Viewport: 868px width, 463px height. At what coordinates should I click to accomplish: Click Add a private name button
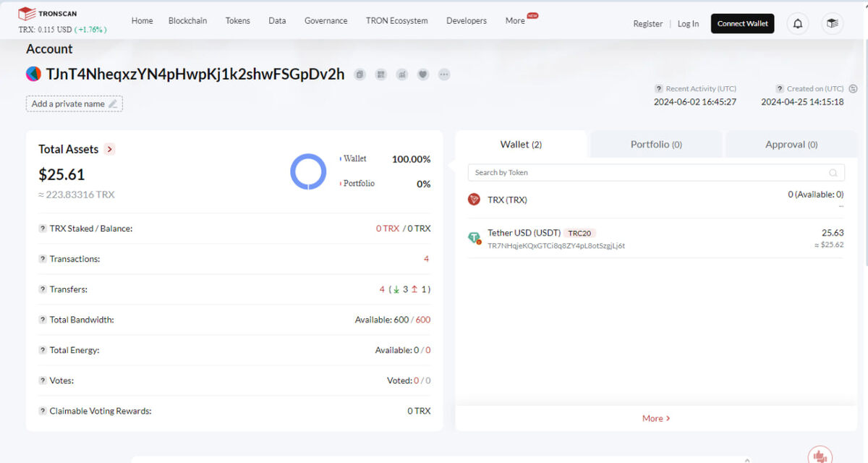[75, 104]
